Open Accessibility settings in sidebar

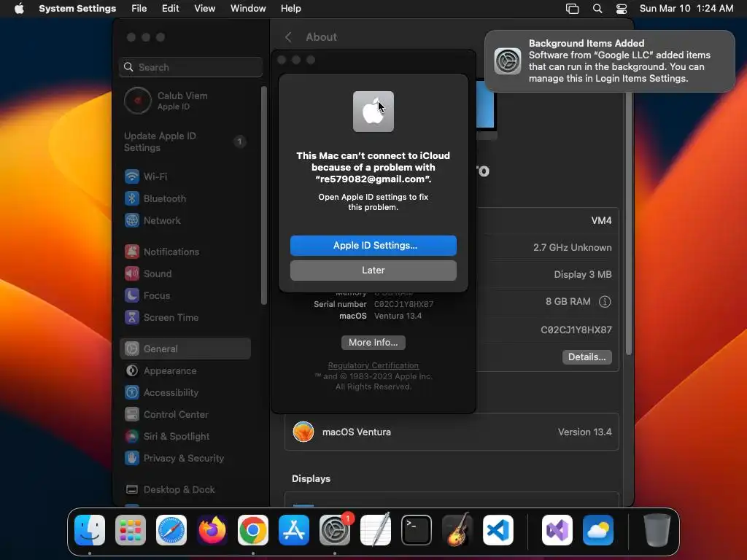tap(185, 393)
